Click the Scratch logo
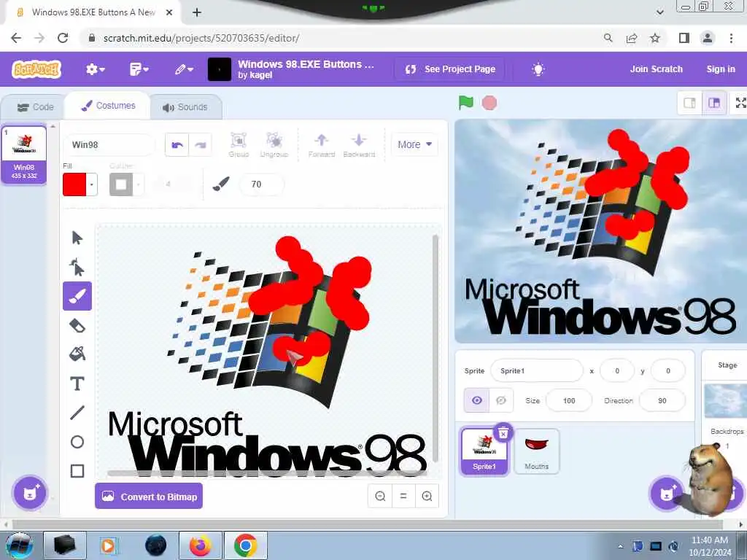Image resolution: width=747 pixels, height=560 pixels. point(36,69)
